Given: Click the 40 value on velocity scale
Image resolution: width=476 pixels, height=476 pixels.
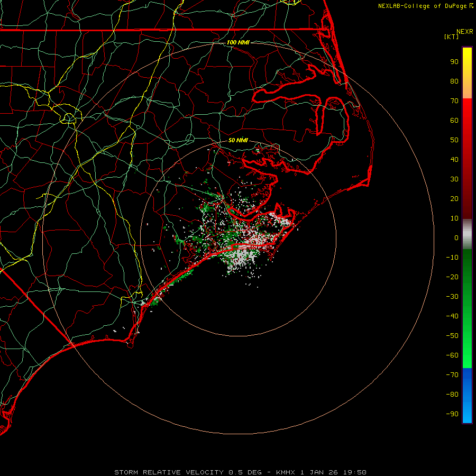Looking at the screenshot, I should [x=454, y=160].
